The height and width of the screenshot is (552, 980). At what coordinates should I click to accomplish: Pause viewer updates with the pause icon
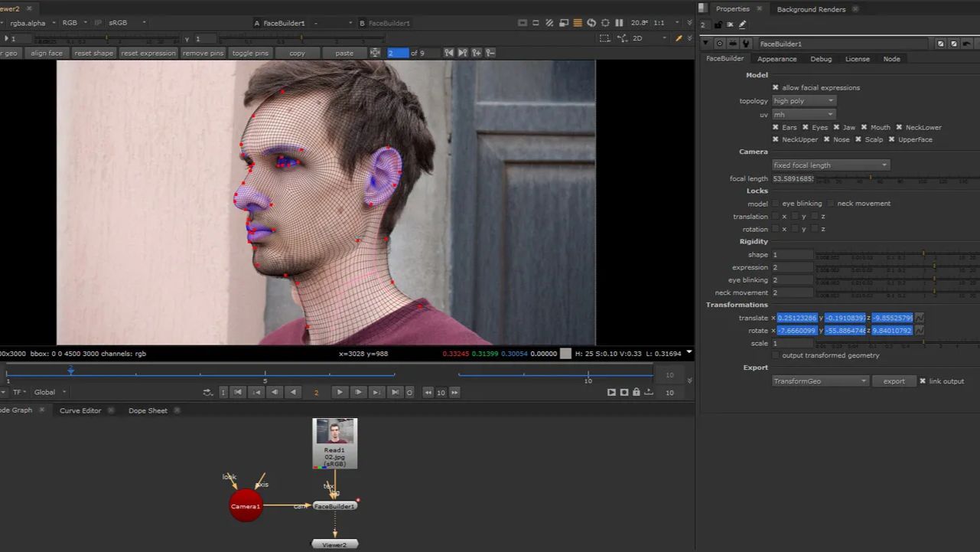pos(619,23)
